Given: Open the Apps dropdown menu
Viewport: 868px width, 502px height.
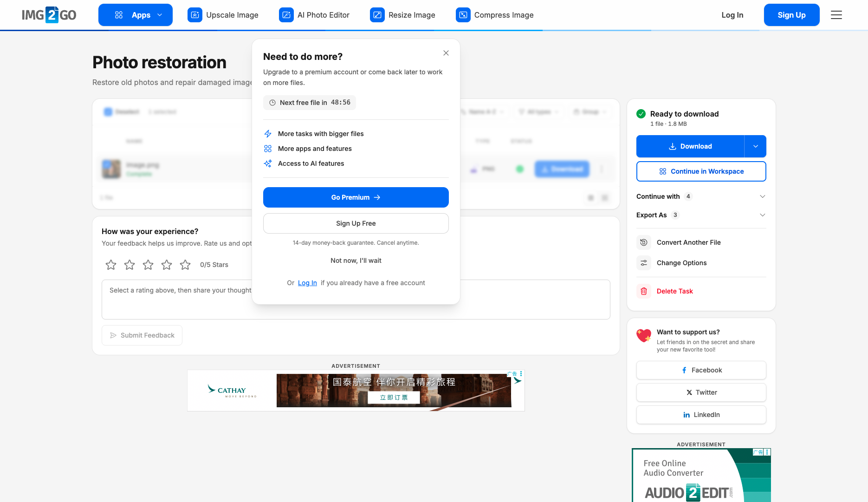Looking at the screenshot, I should (x=136, y=15).
